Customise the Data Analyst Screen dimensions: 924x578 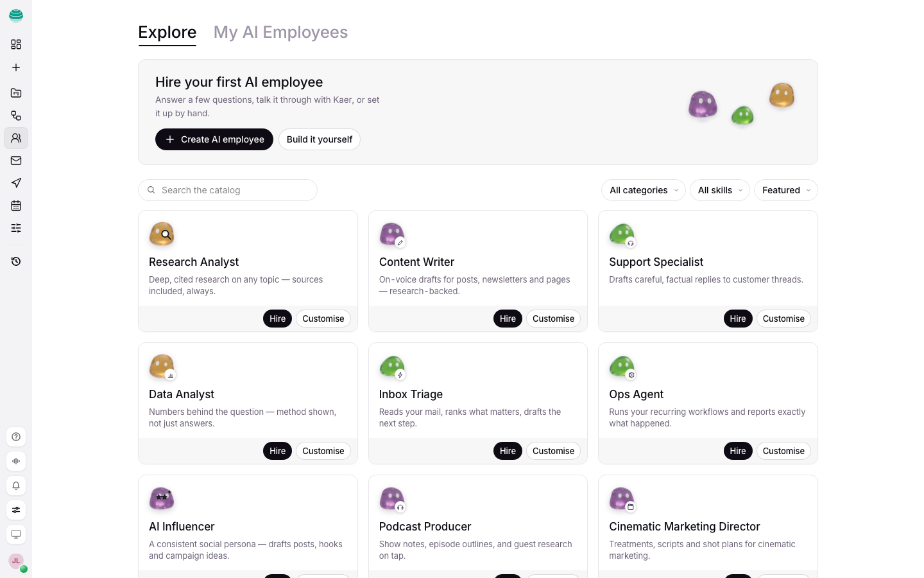(x=323, y=451)
